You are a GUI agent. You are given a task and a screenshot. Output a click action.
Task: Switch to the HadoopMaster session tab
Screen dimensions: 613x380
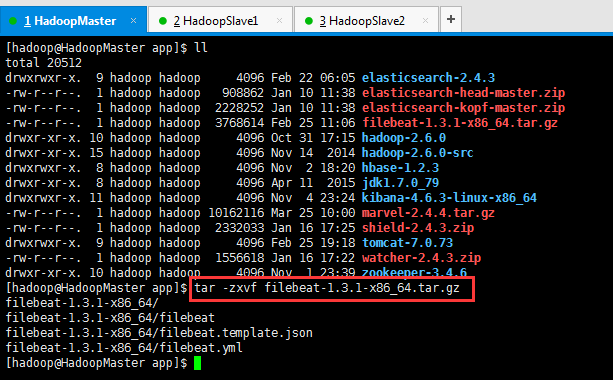(x=73, y=20)
